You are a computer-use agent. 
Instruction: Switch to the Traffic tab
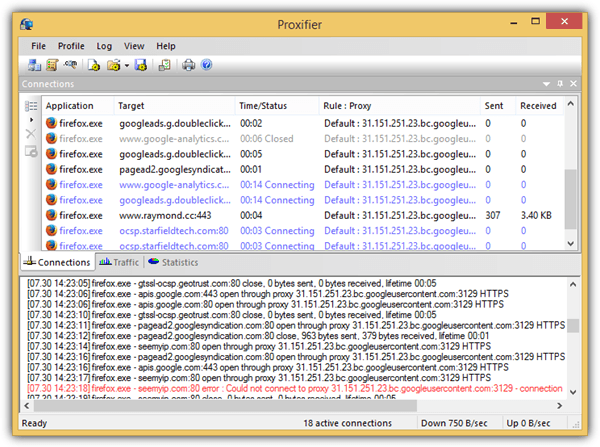click(x=119, y=262)
